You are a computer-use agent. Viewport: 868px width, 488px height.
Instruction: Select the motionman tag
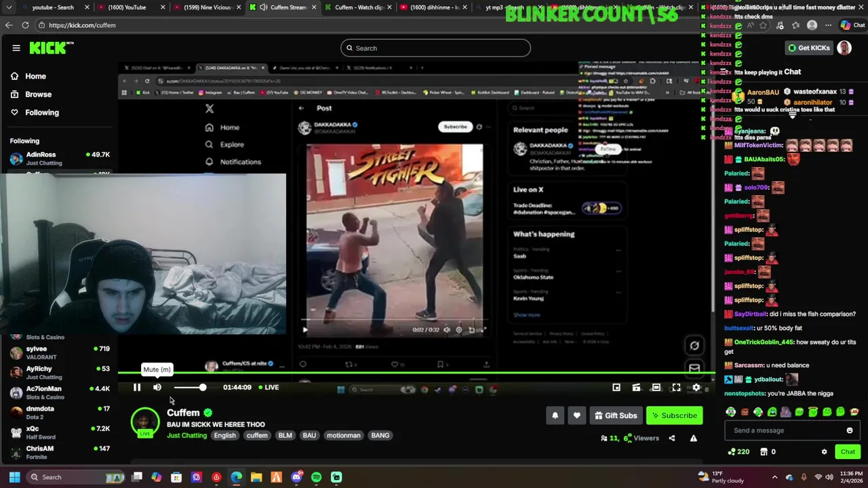click(x=344, y=435)
